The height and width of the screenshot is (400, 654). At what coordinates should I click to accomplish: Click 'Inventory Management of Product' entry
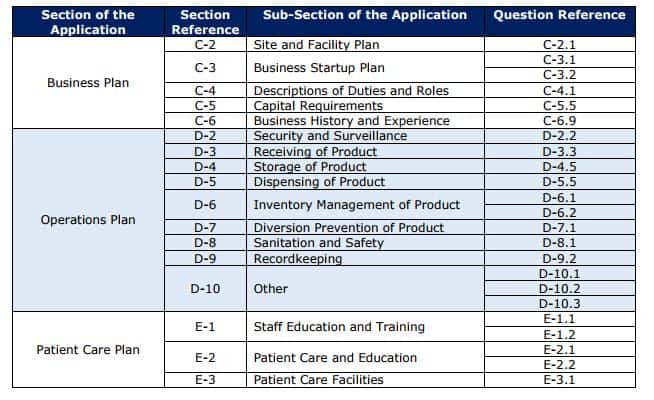point(357,205)
